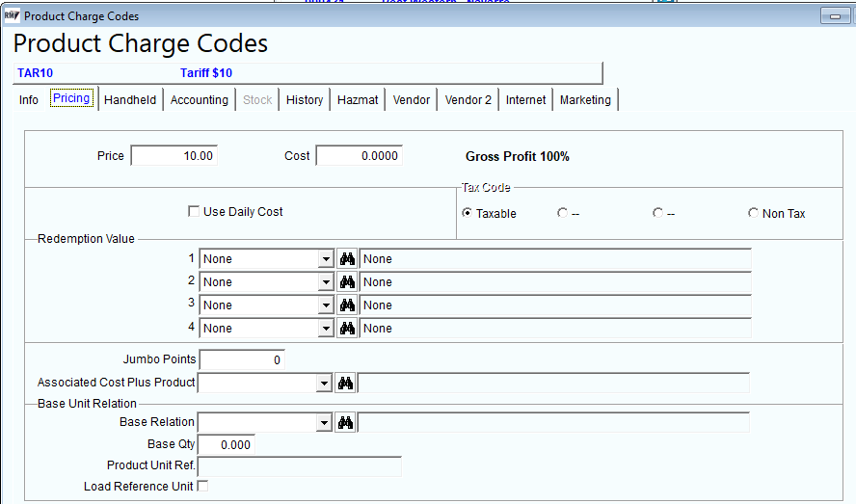The image size is (856, 504).
Task: Click the Gross Profit 100% label
Action: 517,157
